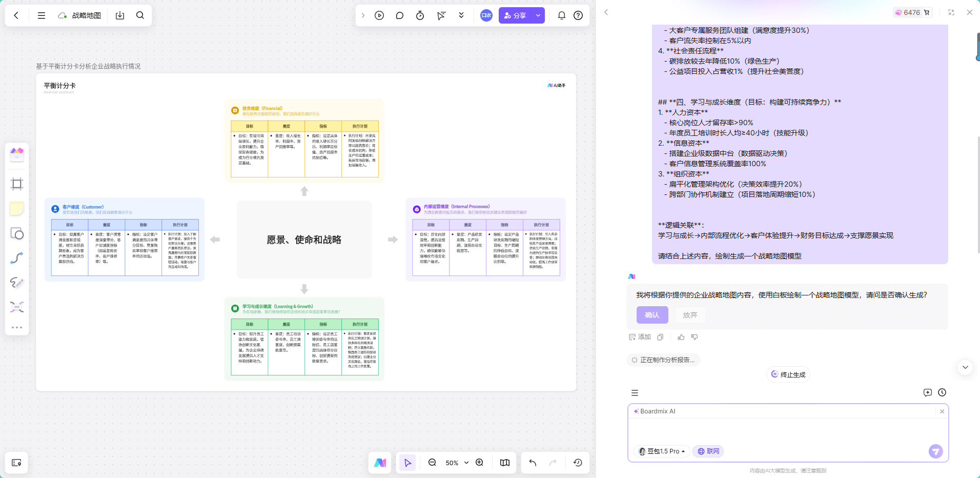Stop generation with 终止生成
Image resolution: width=980 pixels, height=478 pixels.
point(788,374)
